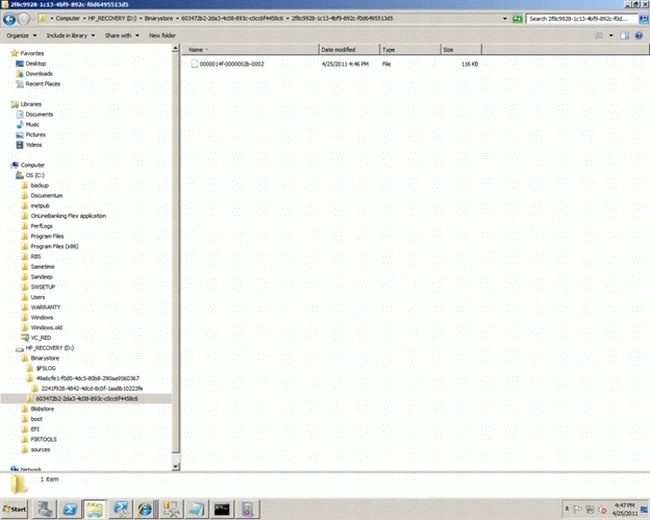Open the Command Prompt taskbar icon
This screenshot has height=520, width=650.
pyautogui.click(x=222, y=509)
